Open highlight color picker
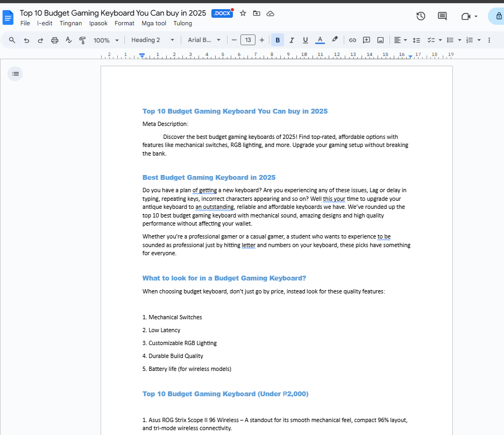Viewport: 504px width, 435px height. (x=335, y=40)
